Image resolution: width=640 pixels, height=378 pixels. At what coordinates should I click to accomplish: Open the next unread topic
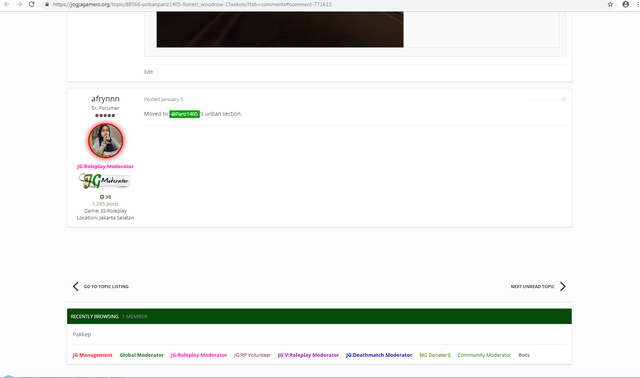point(532,287)
